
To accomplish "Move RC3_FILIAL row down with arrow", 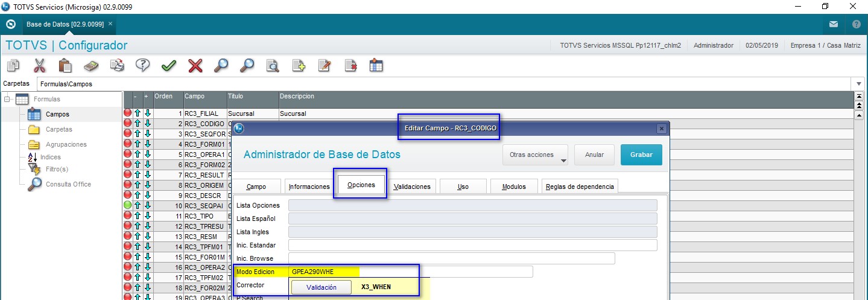I will click(x=147, y=113).
